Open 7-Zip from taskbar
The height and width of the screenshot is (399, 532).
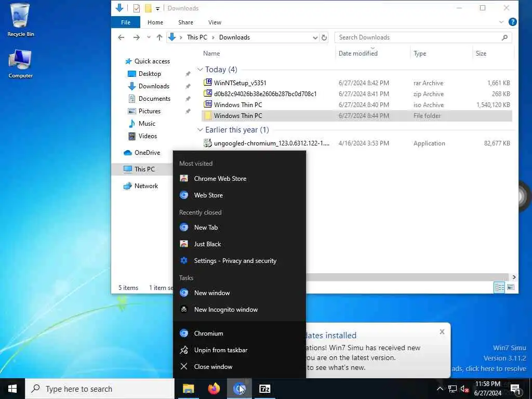pos(264,389)
